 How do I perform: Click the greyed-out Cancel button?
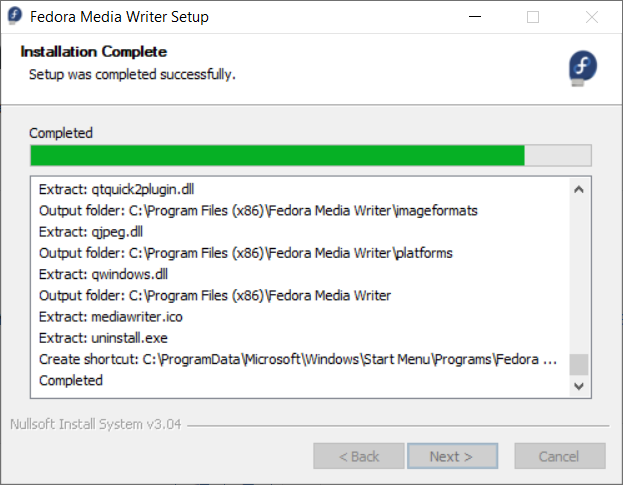tap(560, 456)
